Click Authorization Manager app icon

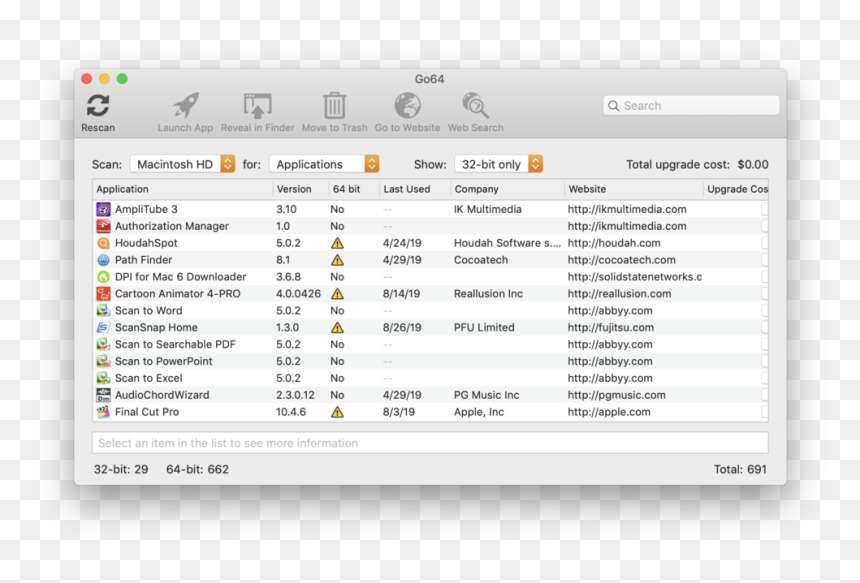103,226
